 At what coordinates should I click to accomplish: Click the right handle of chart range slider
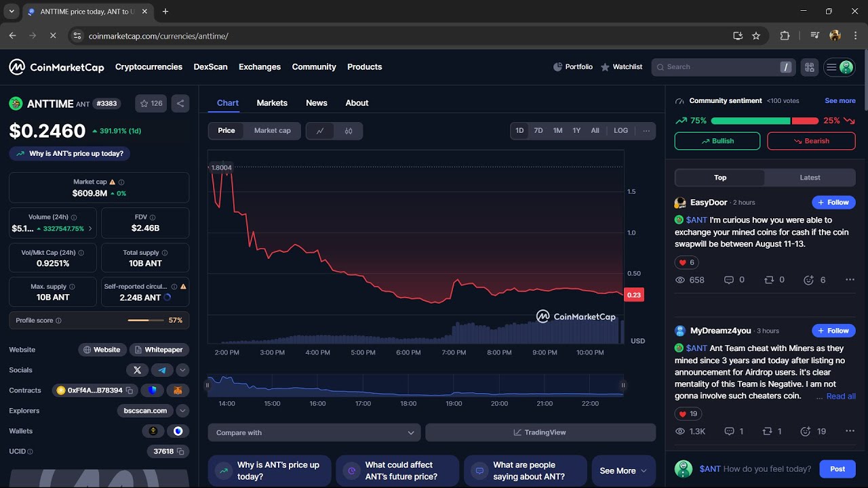[623, 386]
